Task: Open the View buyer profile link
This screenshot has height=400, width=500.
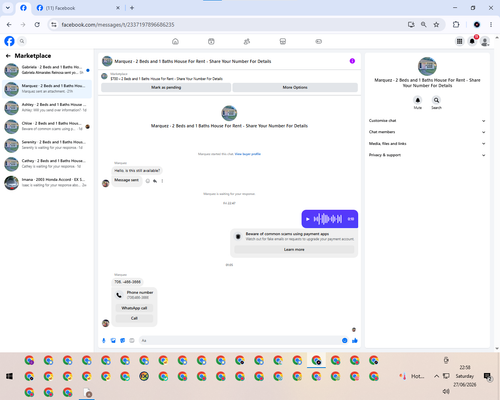Action: 248,154
